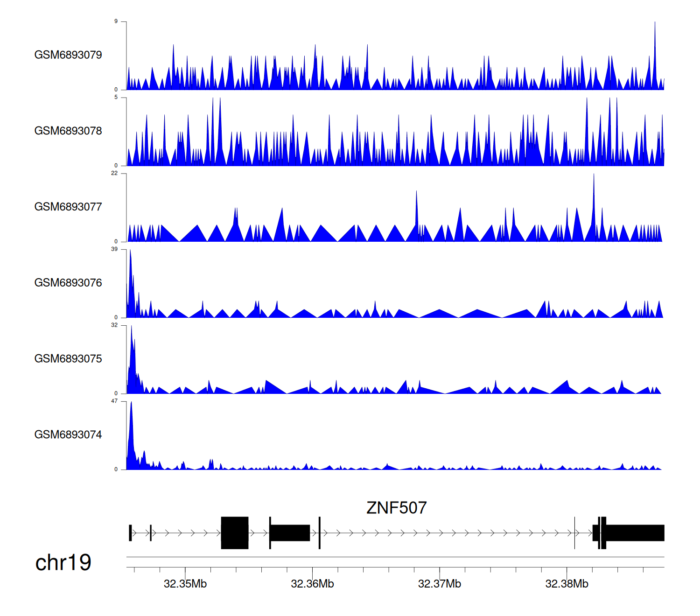Select the GSM6893078 track label
Image resolution: width=700 pixels, height=616 pixels.
click(68, 131)
